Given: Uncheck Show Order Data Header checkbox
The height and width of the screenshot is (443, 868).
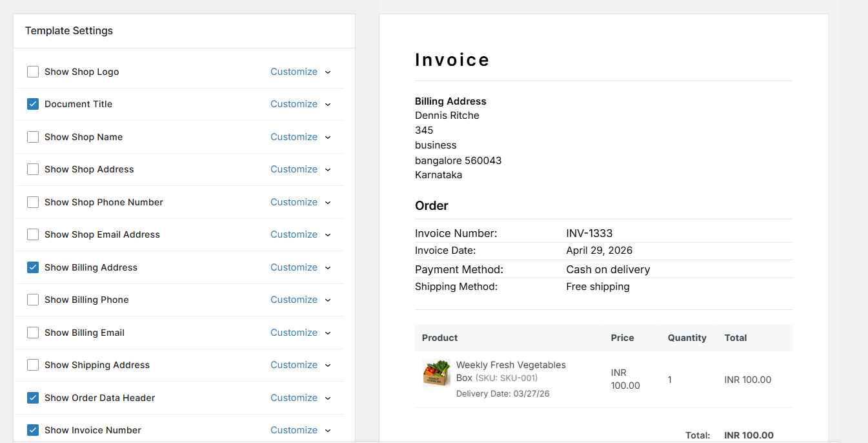Looking at the screenshot, I should click(33, 398).
